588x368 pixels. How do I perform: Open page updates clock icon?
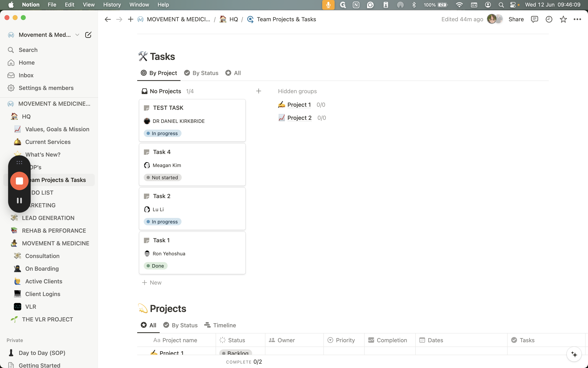(x=549, y=19)
